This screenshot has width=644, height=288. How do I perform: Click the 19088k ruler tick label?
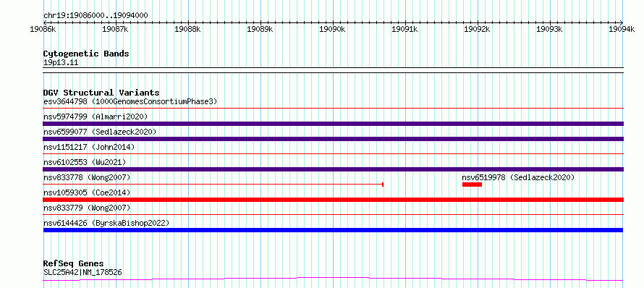[x=188, y=29]
